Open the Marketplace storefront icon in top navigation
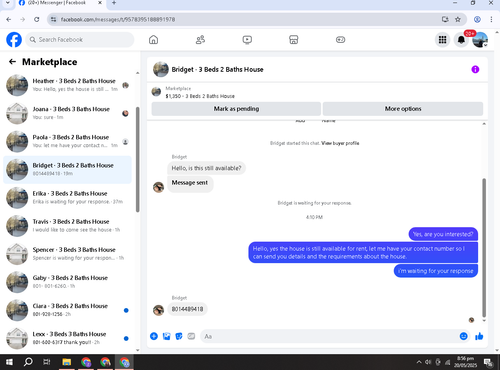 pos(293,40)
